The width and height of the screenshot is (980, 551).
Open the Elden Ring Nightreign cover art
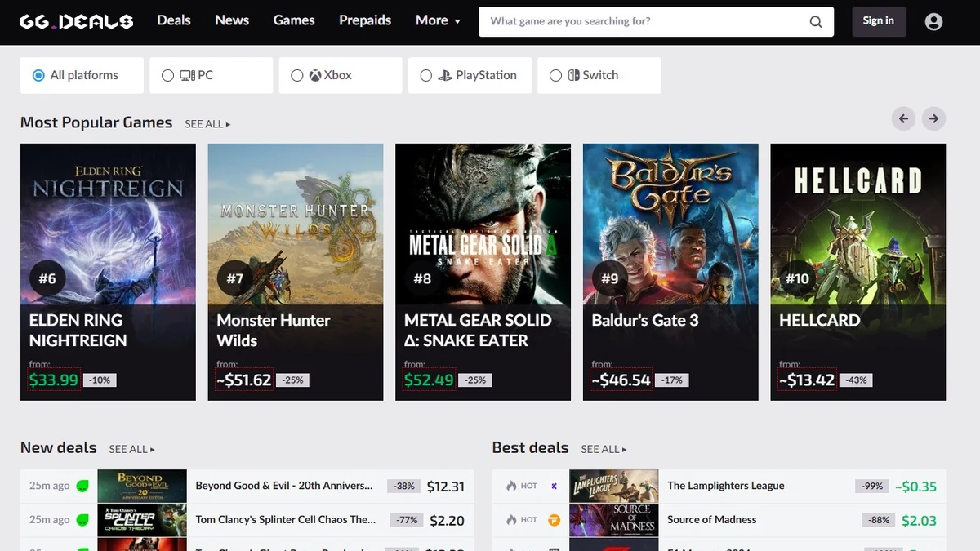pos(108,224)
